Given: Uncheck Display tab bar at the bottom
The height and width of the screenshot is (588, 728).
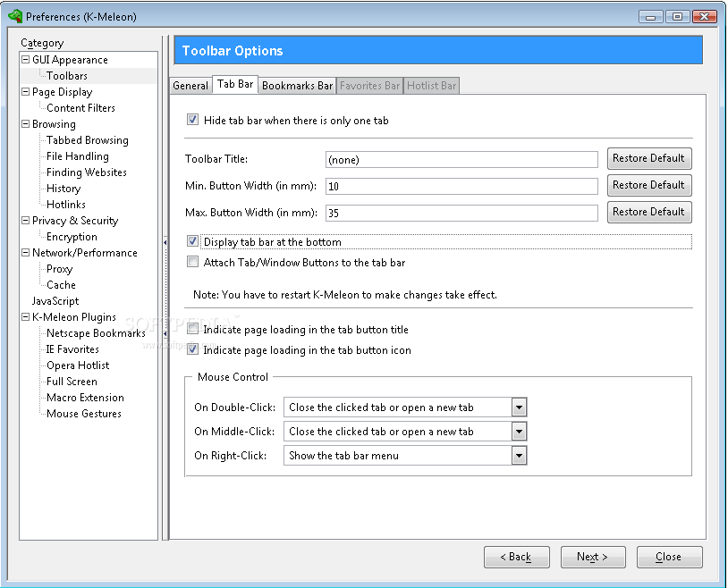Looking at the screenshot, I should [x=192, y=241].
